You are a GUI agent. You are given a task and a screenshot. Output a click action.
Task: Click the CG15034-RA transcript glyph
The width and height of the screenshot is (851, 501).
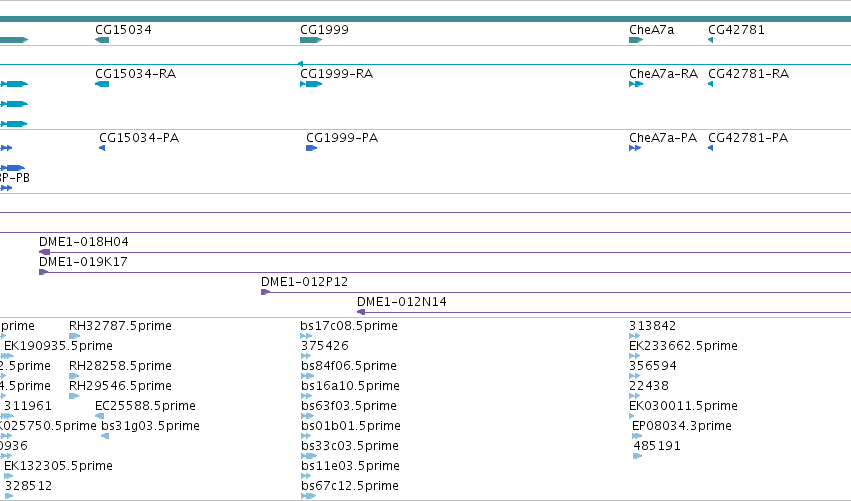[x=102, y=84]
